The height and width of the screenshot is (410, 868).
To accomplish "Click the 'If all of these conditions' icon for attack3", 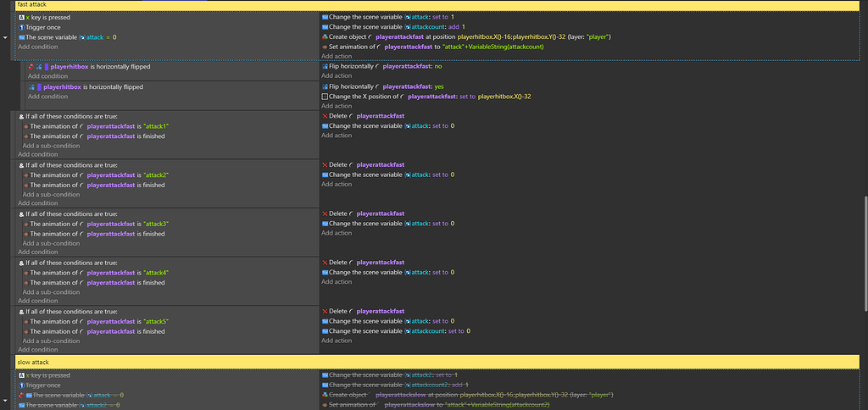I will click(21, 213).
